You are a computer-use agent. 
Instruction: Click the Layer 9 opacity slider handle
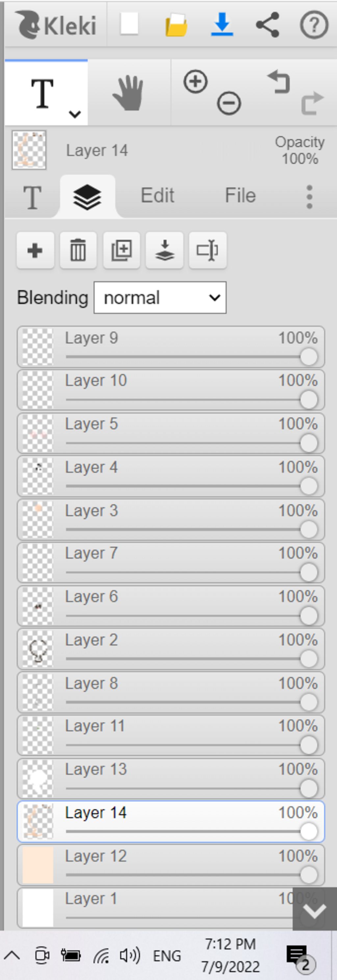pos(308,357)
